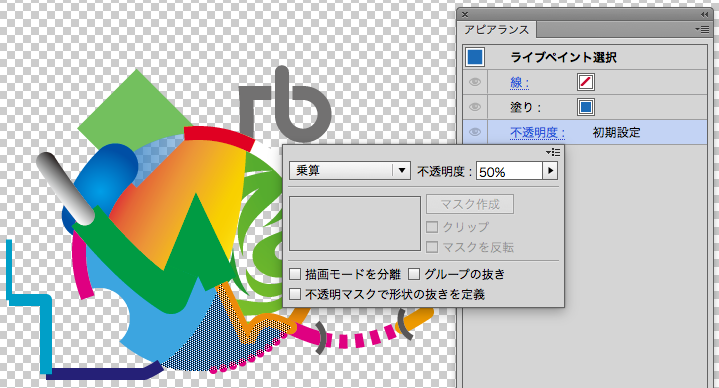Enable the 描画モードを分離 checkbox
The image size is (719, 388).
tap(295, 274)
